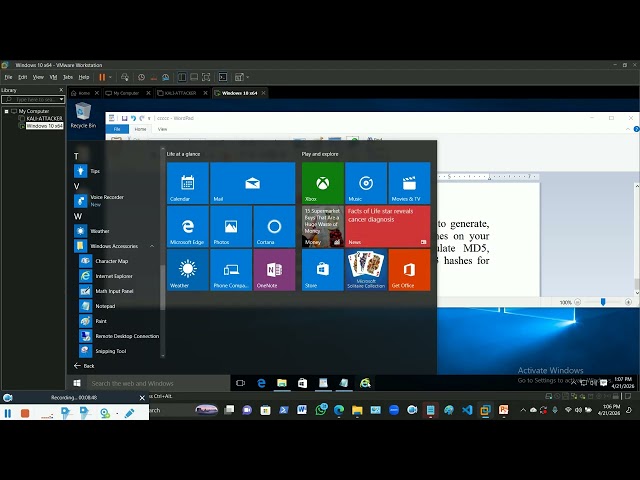This screenshot has height=480, width=640.
Task: Open the News tile about cancer diagnosis
Action: point(388,227)
